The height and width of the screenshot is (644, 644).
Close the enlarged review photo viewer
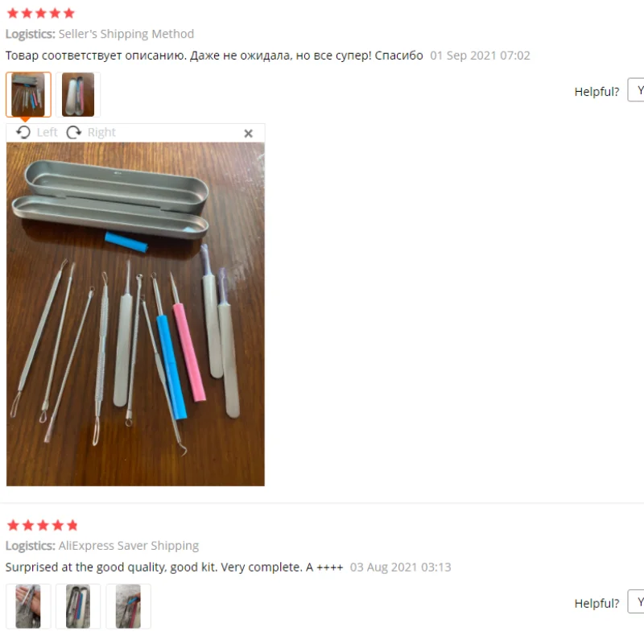click(x=248, y=133)
